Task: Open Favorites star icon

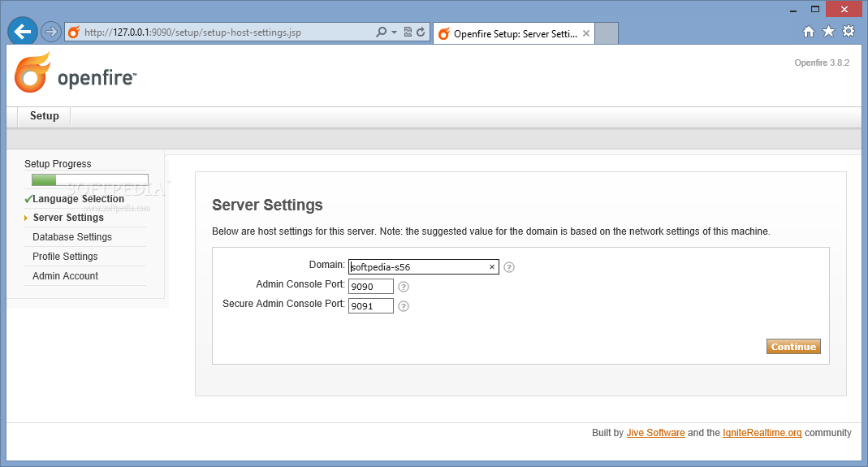Action: [x=828, y=32]
